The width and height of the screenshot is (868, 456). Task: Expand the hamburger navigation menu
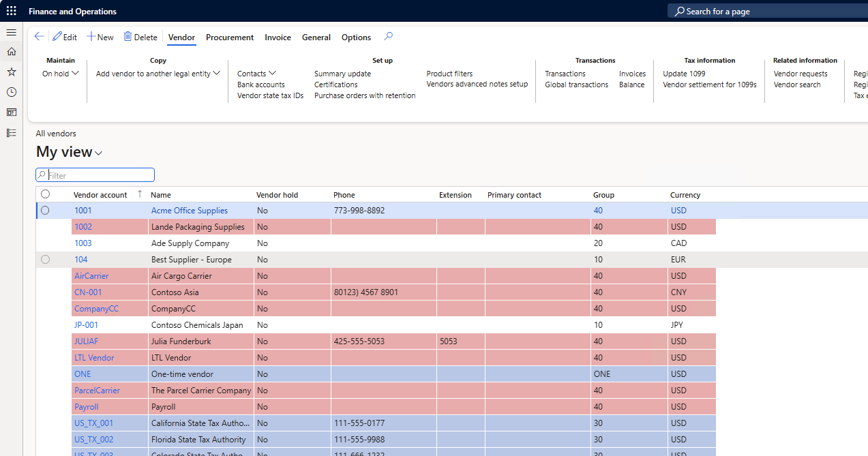(11, 32)
